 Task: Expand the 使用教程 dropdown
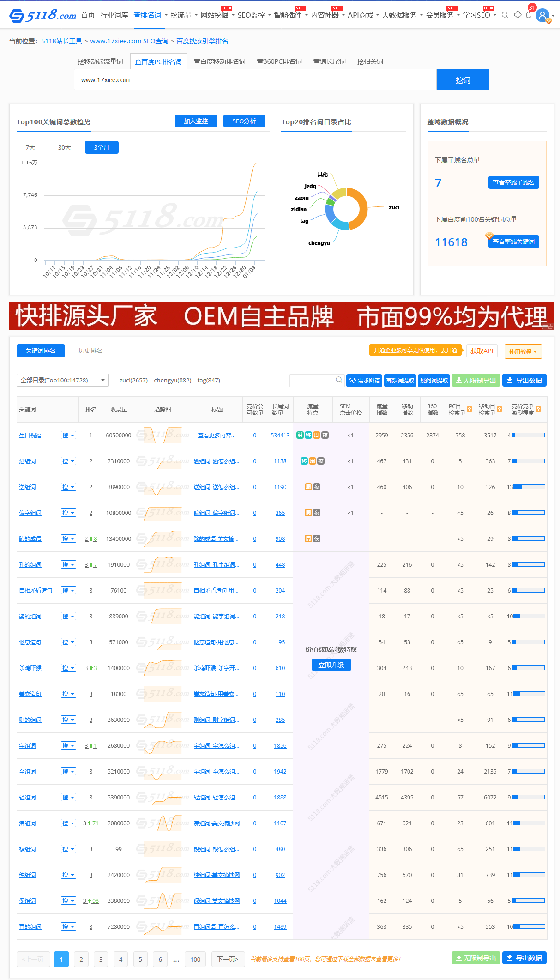coord(523,351)
